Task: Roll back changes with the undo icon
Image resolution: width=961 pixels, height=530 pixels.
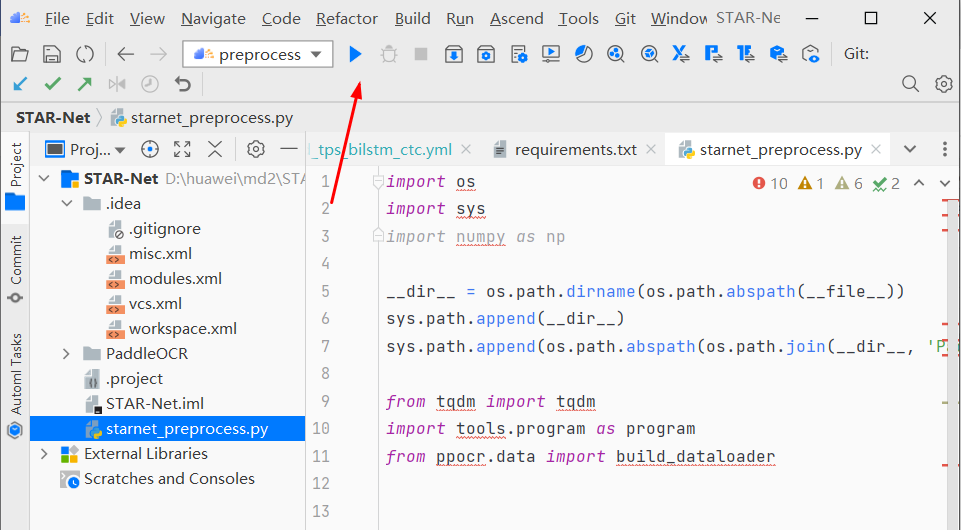Action: click(x=182, y=84)
